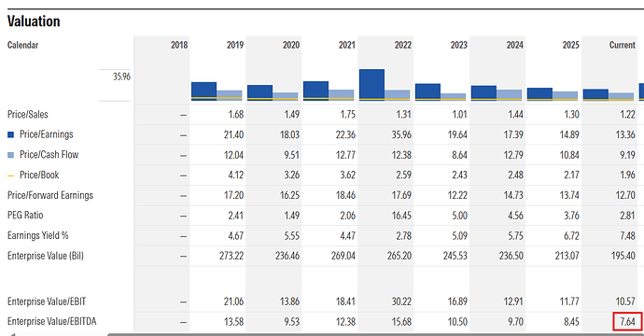
Task: Click Price/Sales Current value 1.22
Action: [627, 115]
